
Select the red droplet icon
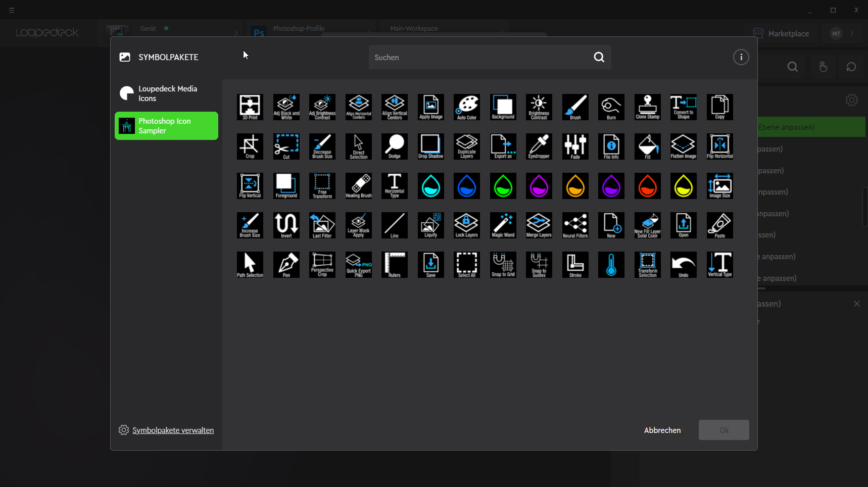(x=648, y=186)
